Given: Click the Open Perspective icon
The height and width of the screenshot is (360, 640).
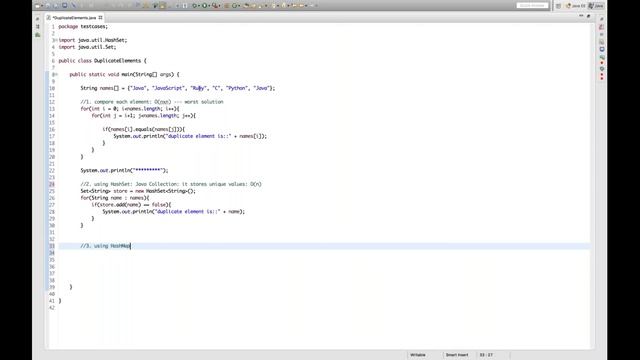Looking at the screenshot, I should click(558, 6).
